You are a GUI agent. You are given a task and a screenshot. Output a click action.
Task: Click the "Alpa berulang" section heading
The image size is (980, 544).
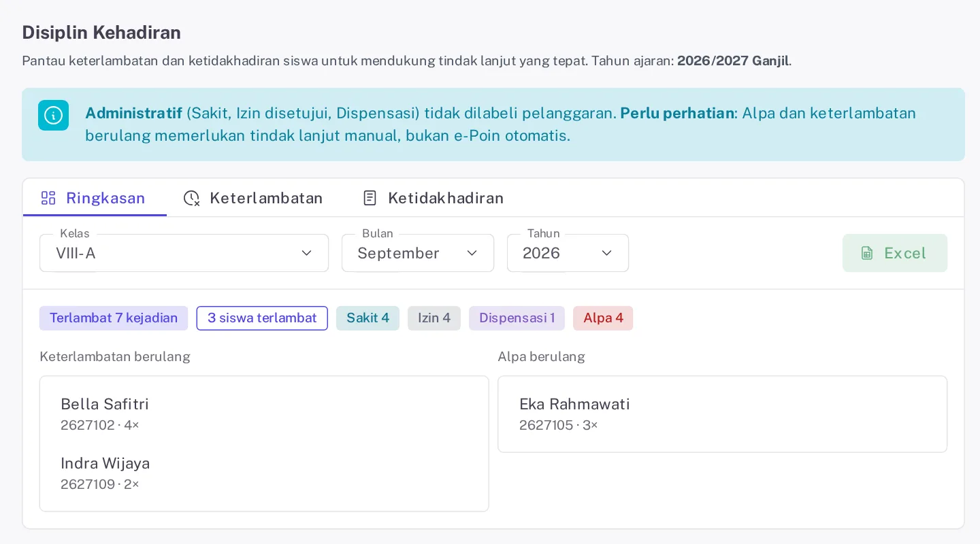(541, 356)
